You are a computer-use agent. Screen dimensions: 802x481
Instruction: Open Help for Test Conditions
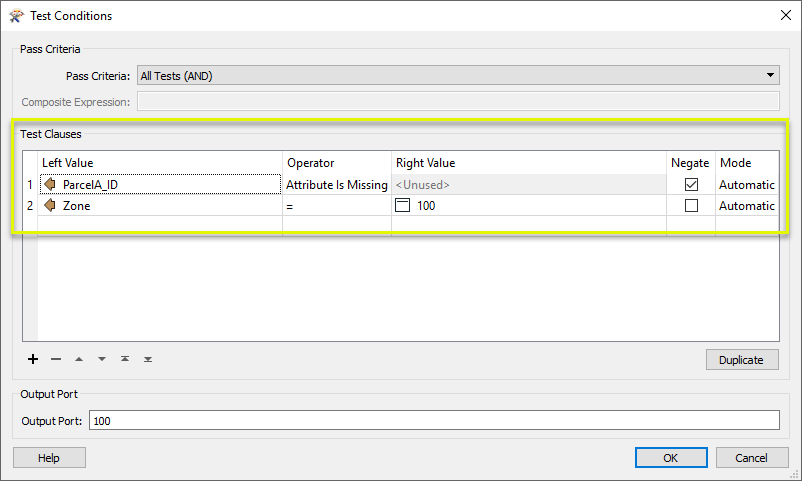pyautogui.click(x=49, y=457)
